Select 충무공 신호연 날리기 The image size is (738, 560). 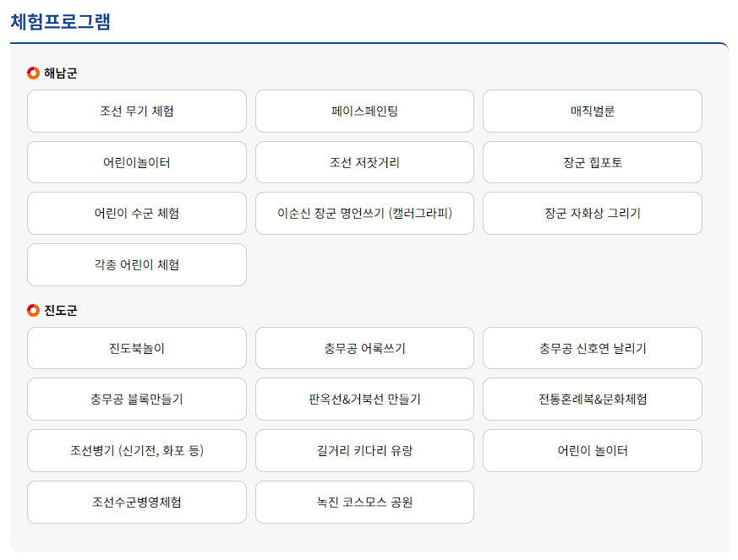(x=592, y=348)
